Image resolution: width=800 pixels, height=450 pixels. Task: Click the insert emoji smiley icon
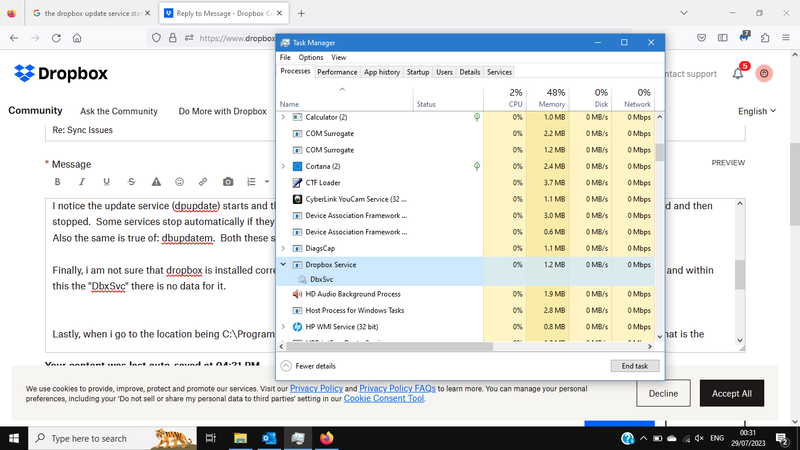coord(179,182)
